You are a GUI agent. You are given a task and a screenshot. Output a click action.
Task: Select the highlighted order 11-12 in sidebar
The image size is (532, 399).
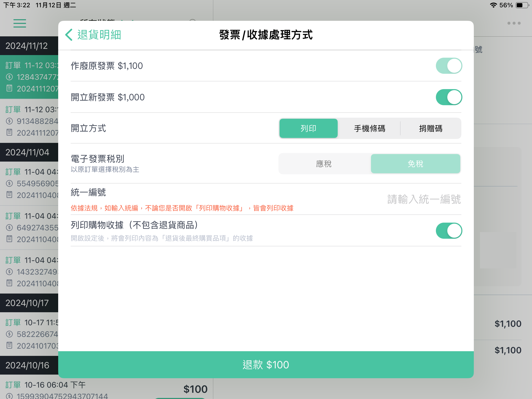click(x=29, y=77)
